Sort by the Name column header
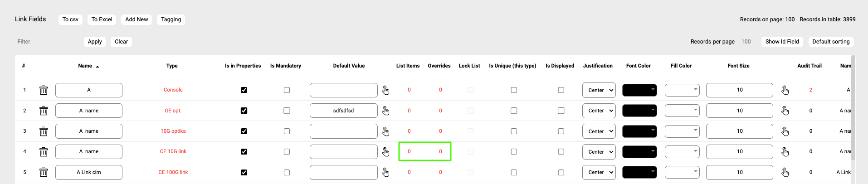 pos(85,66)
